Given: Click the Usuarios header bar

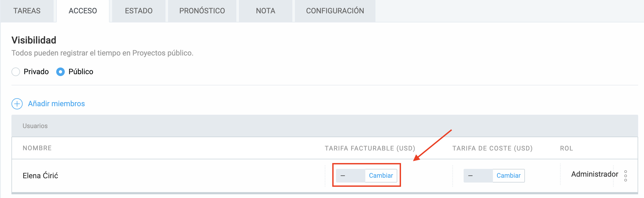Looking at the screenshot, I should pos(35,126).
